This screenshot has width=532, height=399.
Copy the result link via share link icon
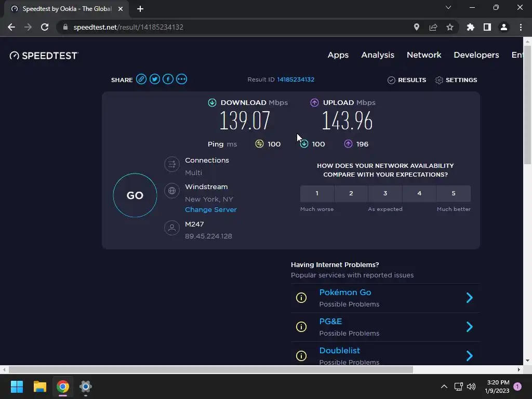point(141,79)
